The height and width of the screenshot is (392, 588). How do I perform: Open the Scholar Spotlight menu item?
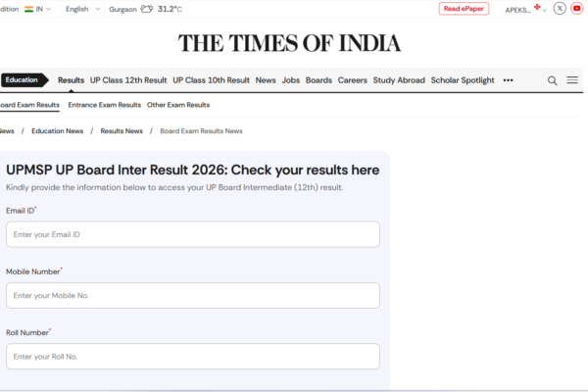pos(463,80)
